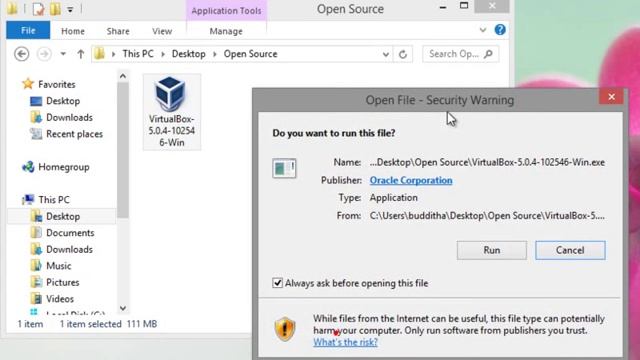Open the Customize Quick Access Toolbar dropdown

[x=70, y=9]
